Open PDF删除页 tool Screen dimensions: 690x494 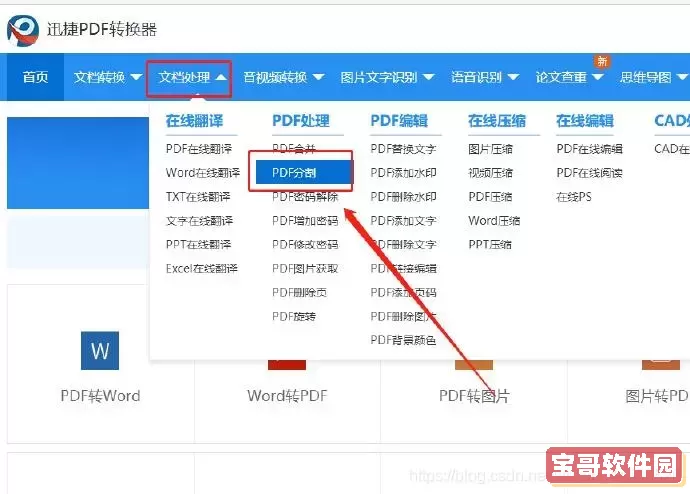pyautogui.click(x=299, y=292)
